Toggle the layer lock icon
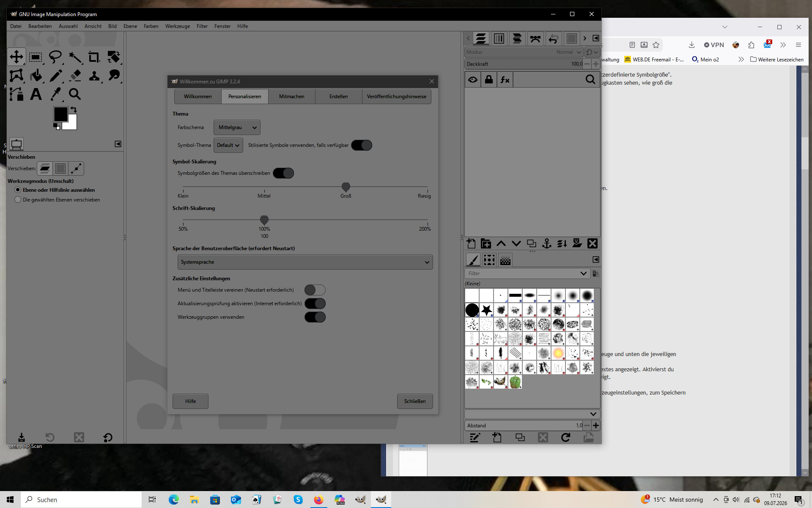Viewport: 812px width, 508px height. pos(488,80)
